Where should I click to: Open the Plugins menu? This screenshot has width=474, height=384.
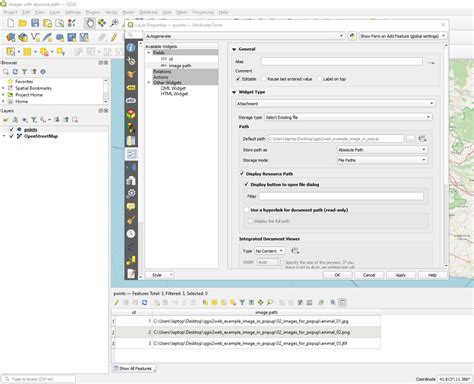coord(93,12)
